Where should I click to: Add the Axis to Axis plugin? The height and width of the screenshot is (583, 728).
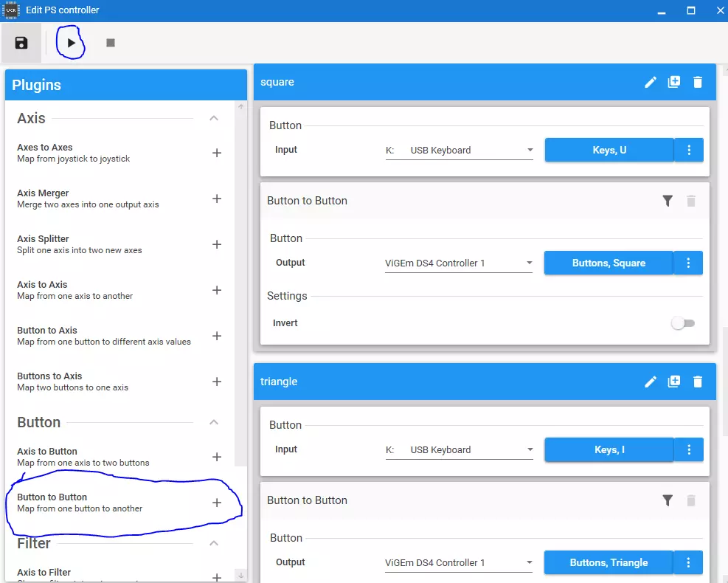216,290
